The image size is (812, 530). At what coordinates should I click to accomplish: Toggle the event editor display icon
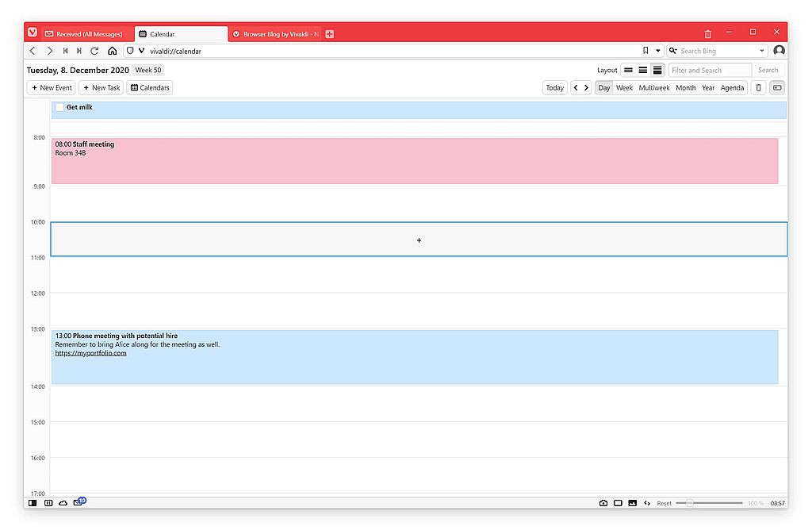[x=777, y=87]
